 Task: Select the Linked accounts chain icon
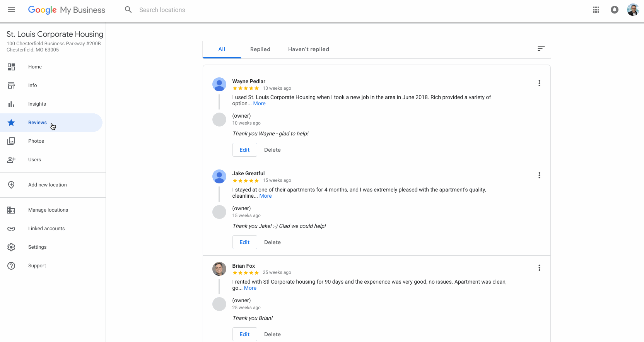click(12, 228)
